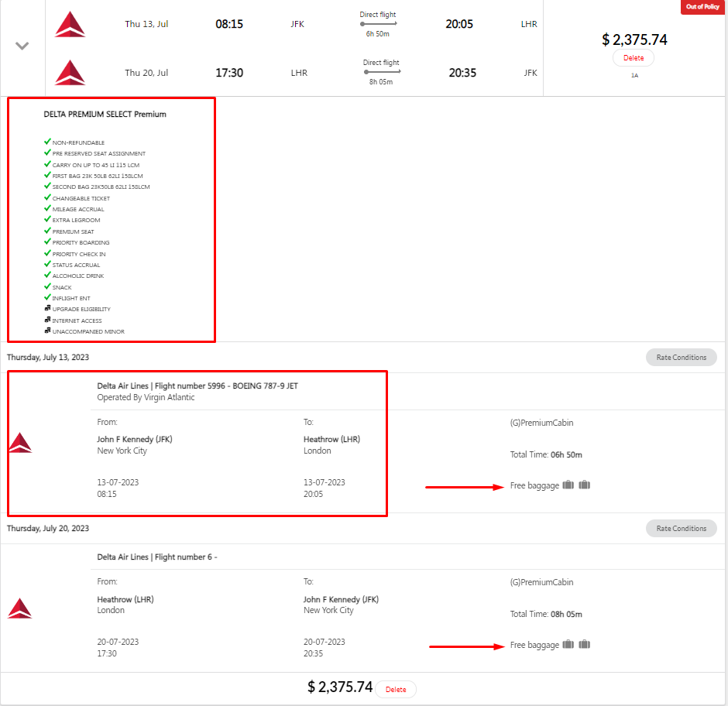Screen dimensions: 728x706
Task: Delete the fare beside the top price
Action: 634,58
